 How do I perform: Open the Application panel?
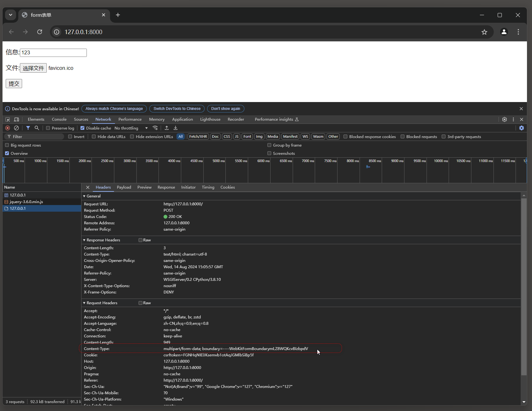pyautogui.click(x=182, y=119)
